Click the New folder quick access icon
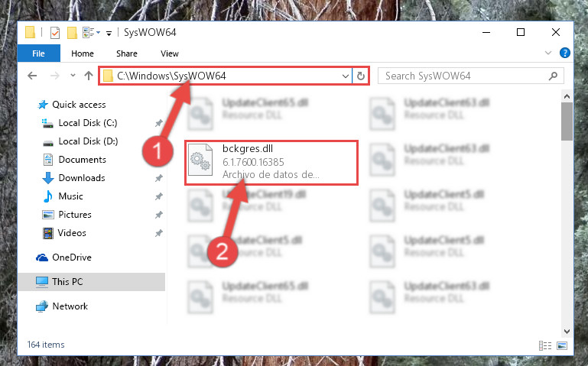Viewport: 588px width, 366px height. coord(72,33)
